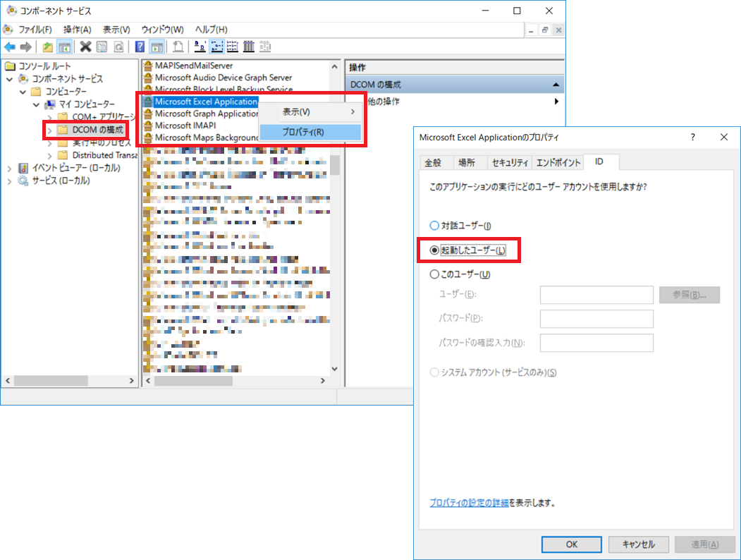The image size is (741, 560).
Task: Toggle the console tree show/hide icon
Action: pyautogui.click(x=64, y=47)
